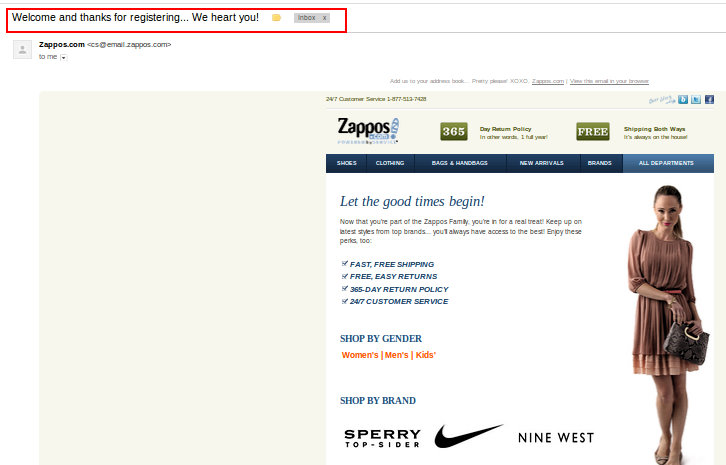Click the 'Day Return Policy' text
This screenshot has height=465, width=726.
pos(506,129)
